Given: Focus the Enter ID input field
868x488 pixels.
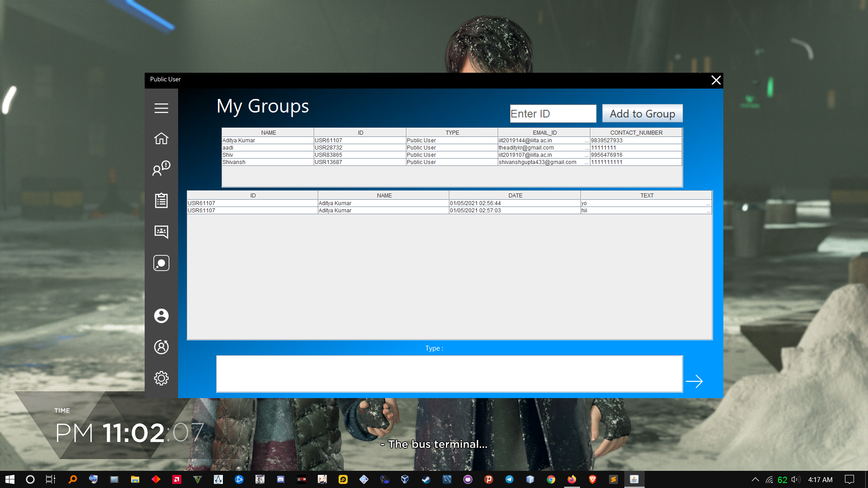Looking at the screenshot, I should (x=552, y=114).
